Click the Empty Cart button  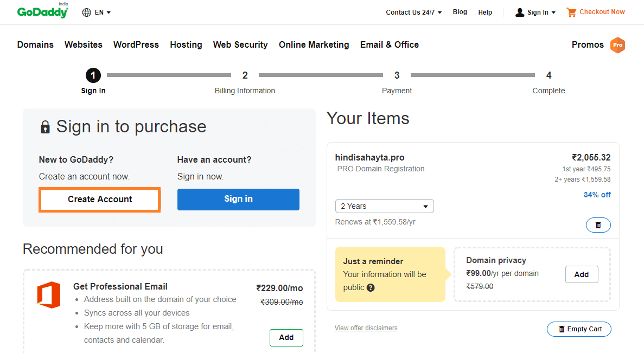(x=579, y=329)
